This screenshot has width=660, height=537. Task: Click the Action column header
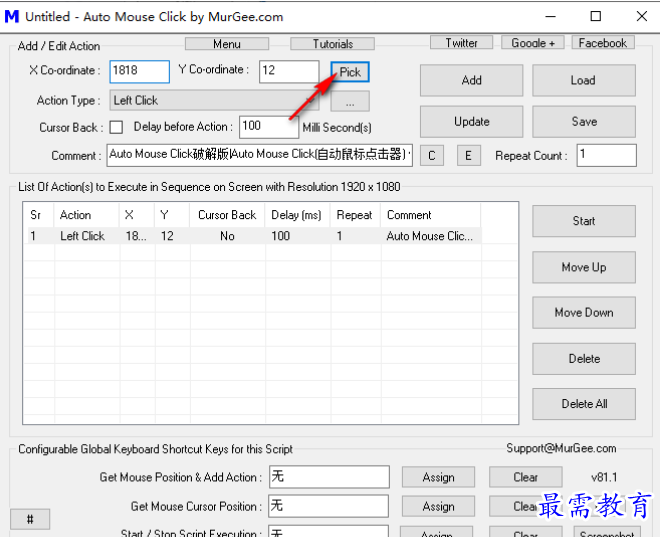(87, 215)
